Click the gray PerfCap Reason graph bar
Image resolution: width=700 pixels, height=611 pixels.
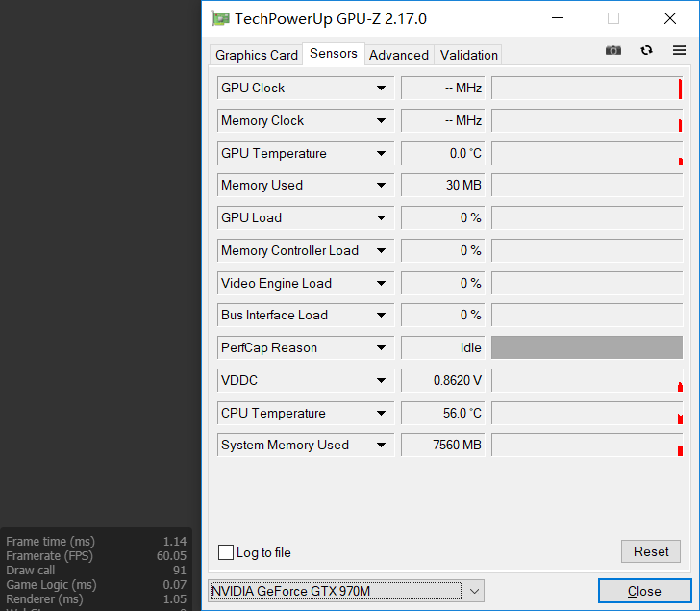587,347
